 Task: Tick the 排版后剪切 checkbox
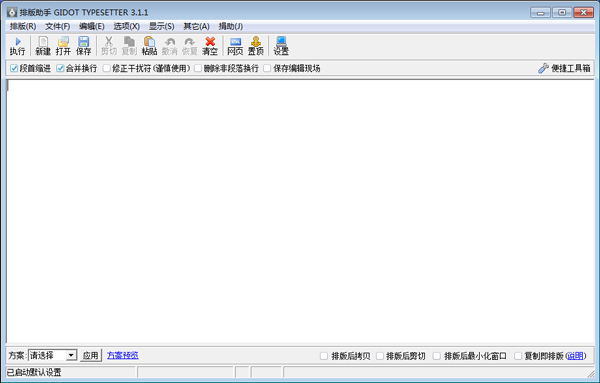(380, 356)
